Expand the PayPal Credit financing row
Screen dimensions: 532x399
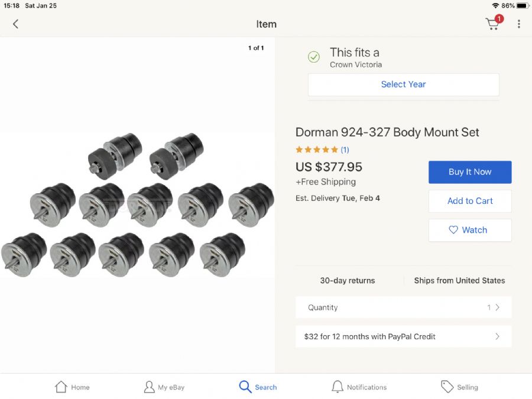click(403, 336)
